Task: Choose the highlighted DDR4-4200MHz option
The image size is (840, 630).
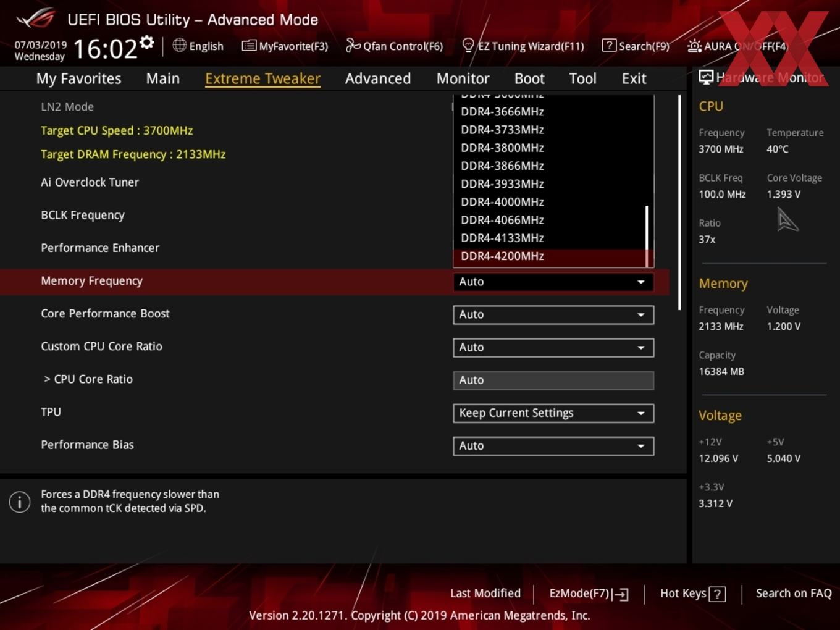Action: pos(550,256)
